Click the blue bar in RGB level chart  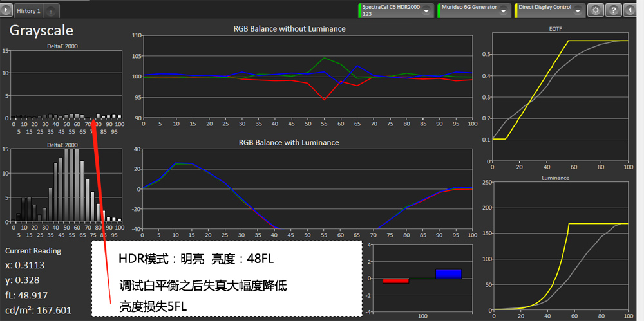click(448, 274)
